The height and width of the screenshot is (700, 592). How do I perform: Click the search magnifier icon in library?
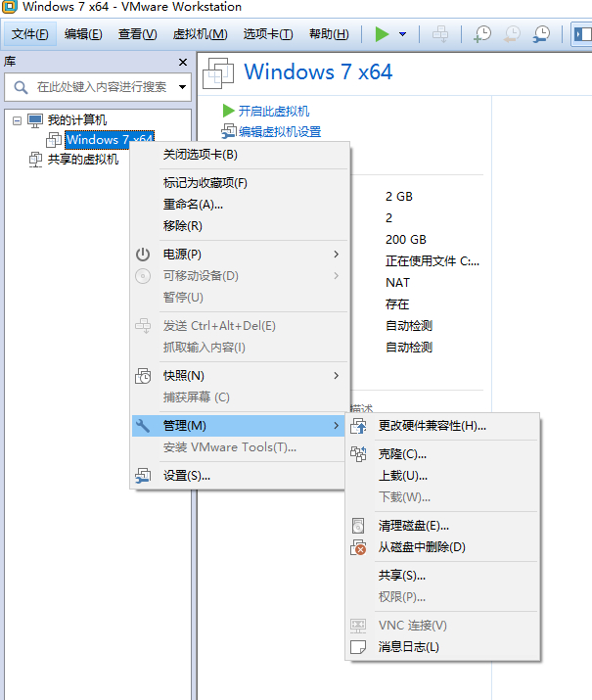click(x=21, y=87)
